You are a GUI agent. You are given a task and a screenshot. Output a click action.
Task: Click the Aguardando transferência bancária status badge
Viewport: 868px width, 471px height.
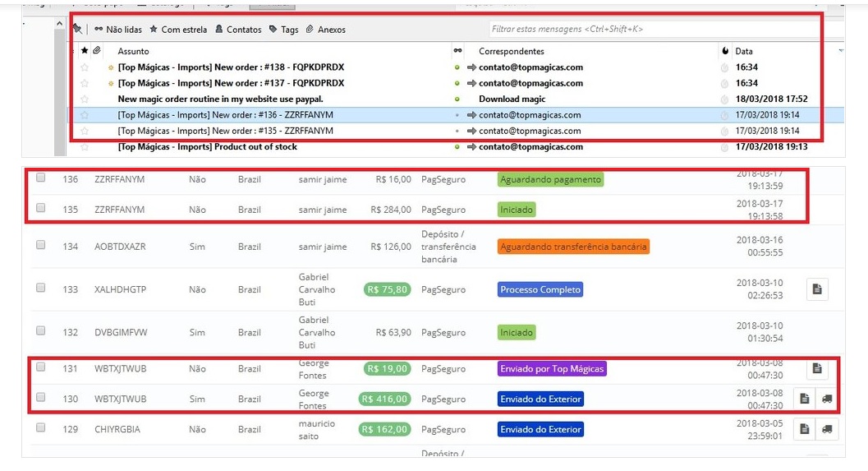click(x=573, y=247)
